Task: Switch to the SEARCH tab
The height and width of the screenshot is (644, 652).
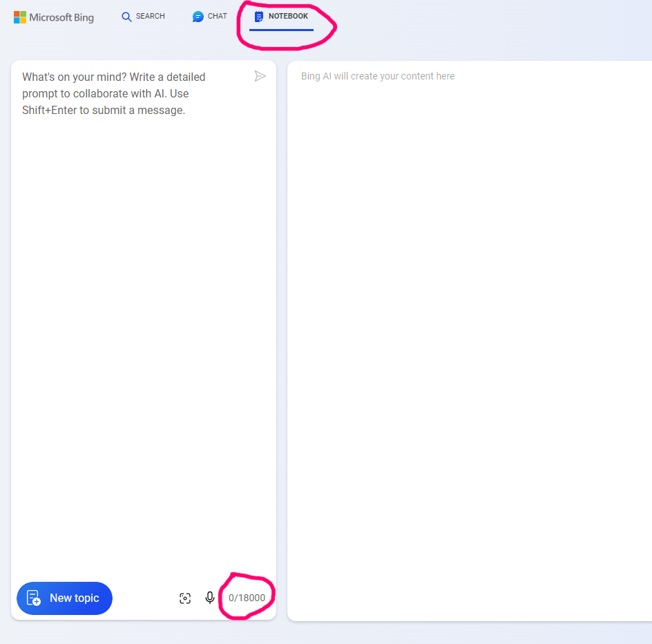Action: 143,16
